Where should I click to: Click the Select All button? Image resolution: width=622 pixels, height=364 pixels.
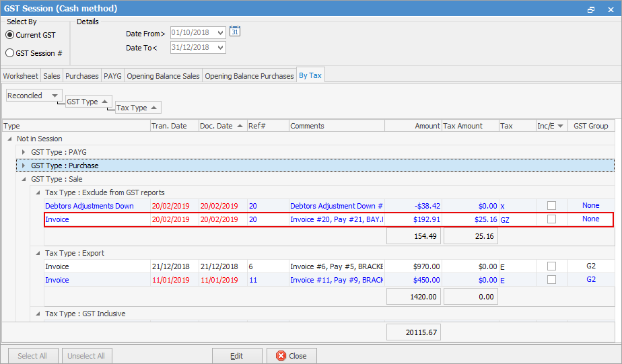(32, 356)
